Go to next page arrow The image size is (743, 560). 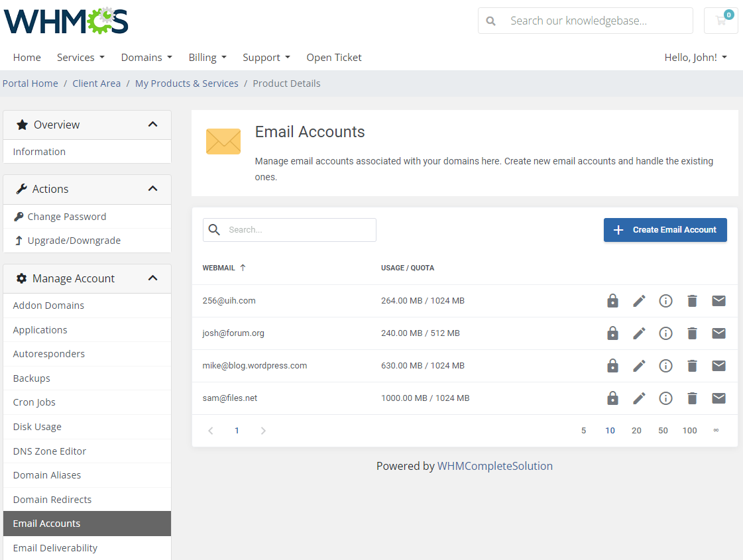pyautogui.click(x=263, y=431)
